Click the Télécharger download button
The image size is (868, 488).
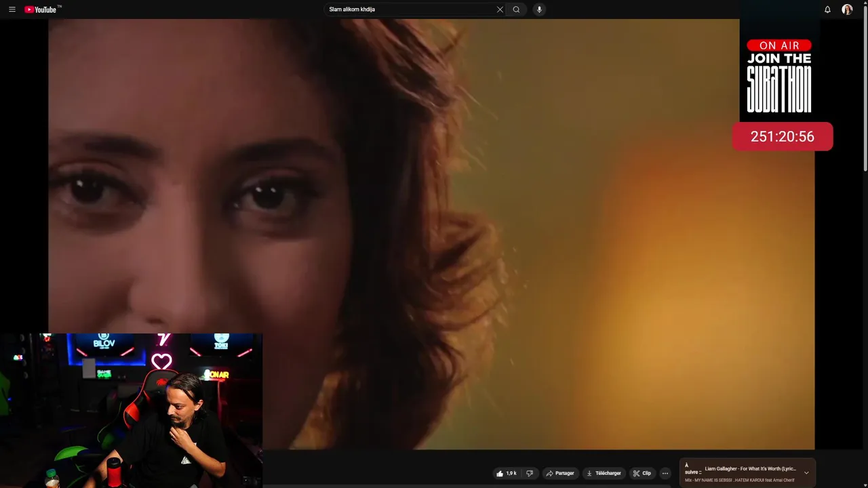pyautogui.click(x=604, y=473)
